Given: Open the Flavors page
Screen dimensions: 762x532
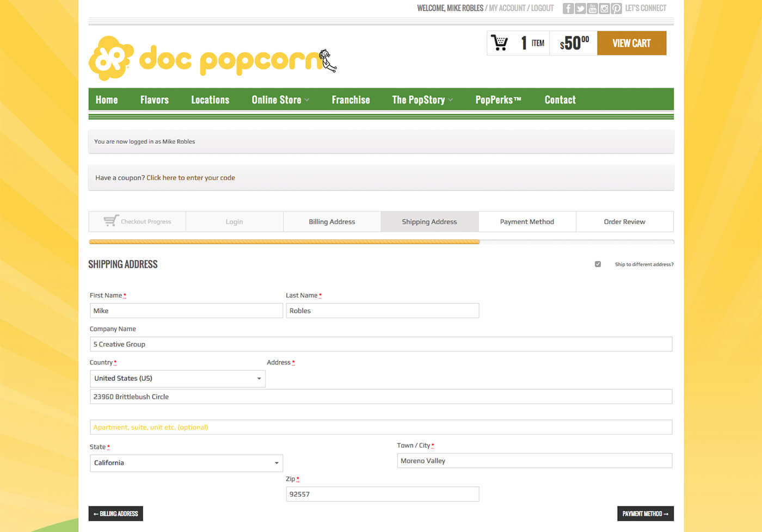Looking at the screenshot, I should coord(155,100).
